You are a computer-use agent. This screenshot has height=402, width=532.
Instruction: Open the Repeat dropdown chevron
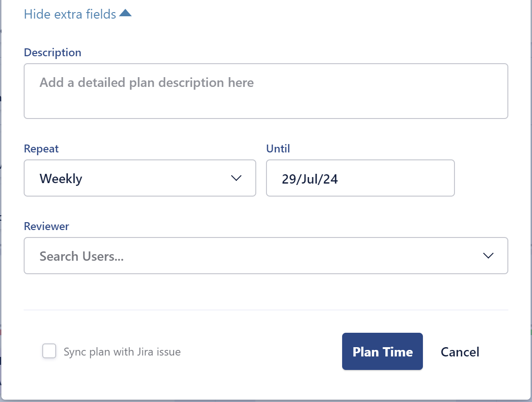coord(237,178)
